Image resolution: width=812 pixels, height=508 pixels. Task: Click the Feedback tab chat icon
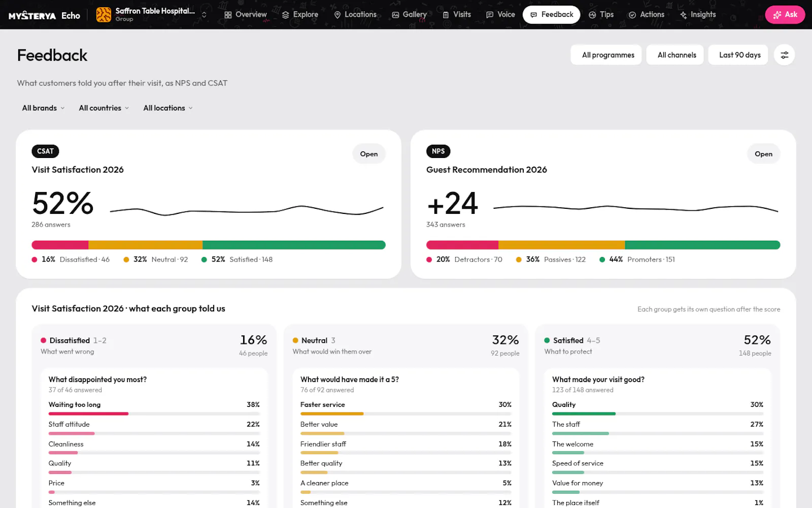(x=533, y=15)
